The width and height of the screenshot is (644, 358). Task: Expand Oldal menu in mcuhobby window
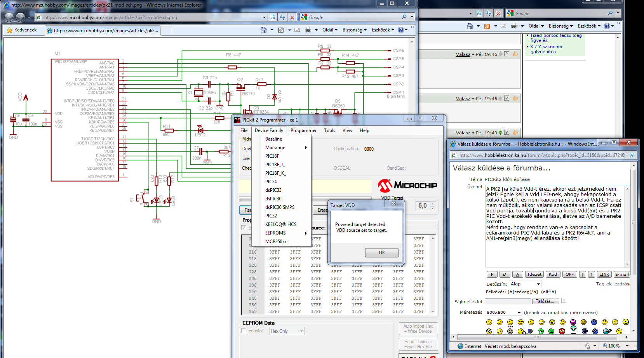click(x=330, y=30)
